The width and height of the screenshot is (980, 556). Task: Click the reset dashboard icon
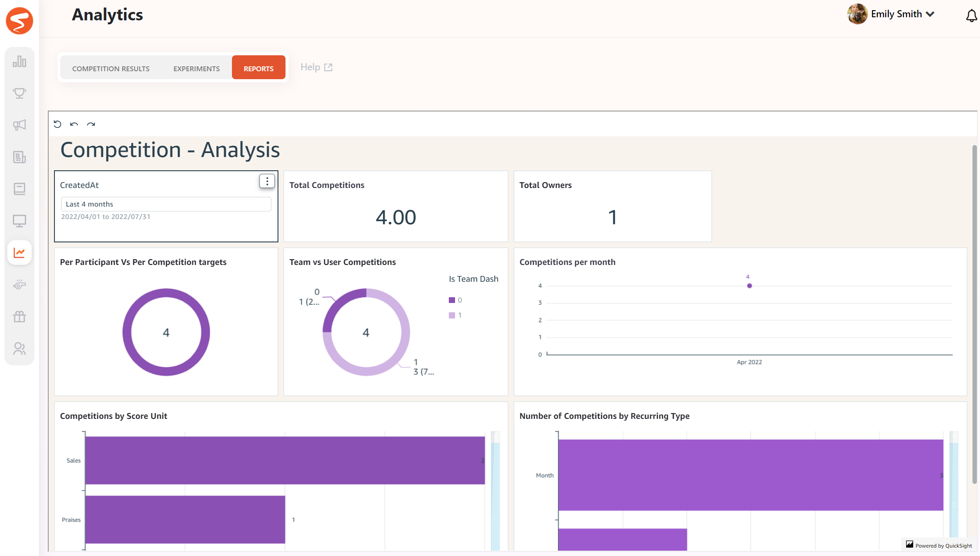click(x=58, y=124)
